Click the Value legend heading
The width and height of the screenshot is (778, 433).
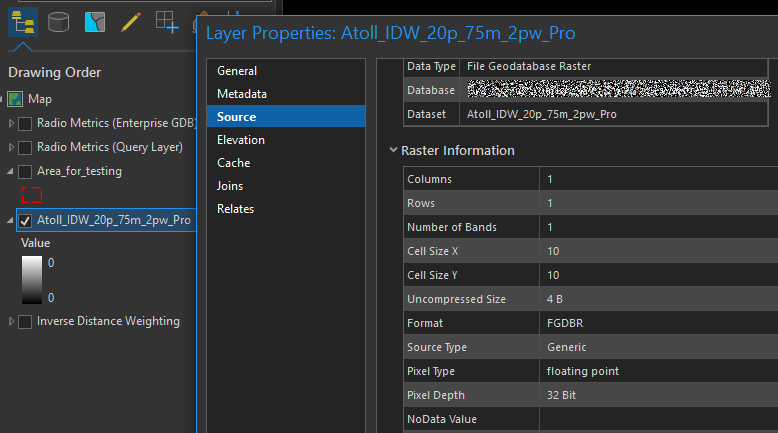35,243
